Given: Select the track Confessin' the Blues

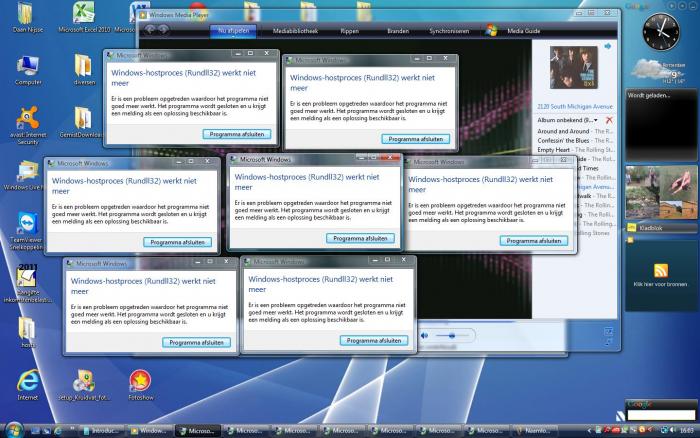Looking at the screenshot, I should pyautogui.click(x=575, y=141).
